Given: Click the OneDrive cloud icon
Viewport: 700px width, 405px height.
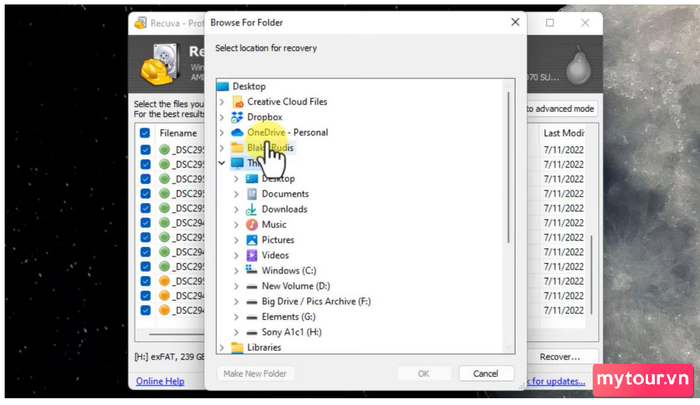Looking at the screenshot, I should click(237, 133).
